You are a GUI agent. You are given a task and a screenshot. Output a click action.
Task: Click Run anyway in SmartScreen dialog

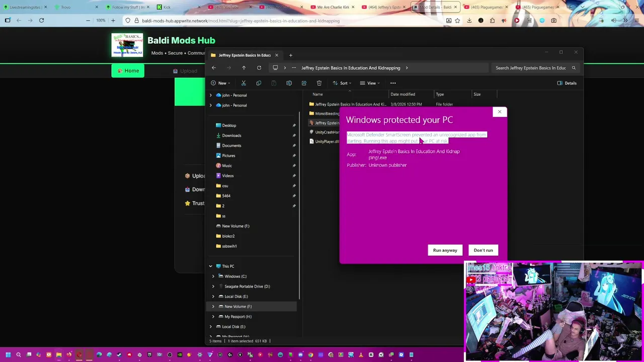[445, 250]
